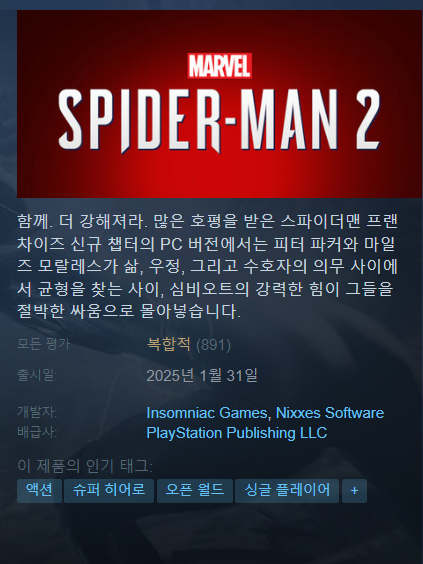Click the Marvel logo on the banner
The width and height of the screenshot is (423, 564).
219,66
